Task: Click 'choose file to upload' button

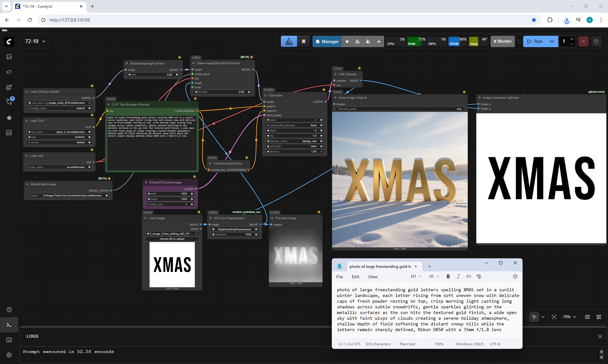Action: coord(172,239)
